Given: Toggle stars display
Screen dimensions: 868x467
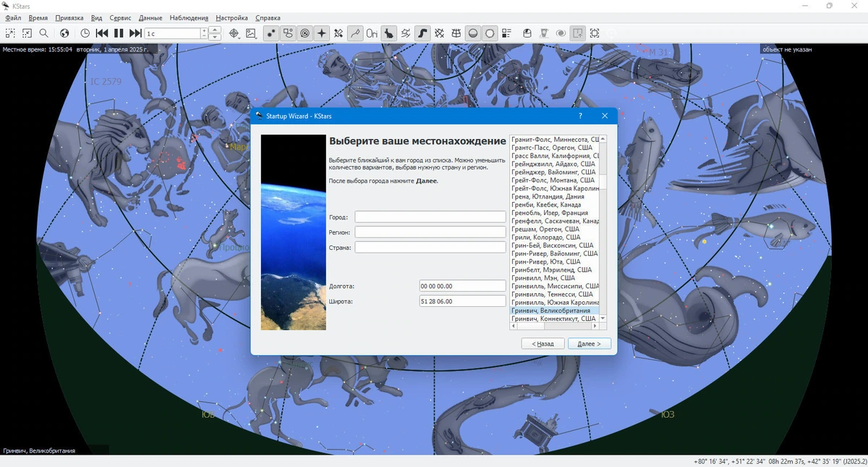Looking at the screenshot, I should [271, 33].
